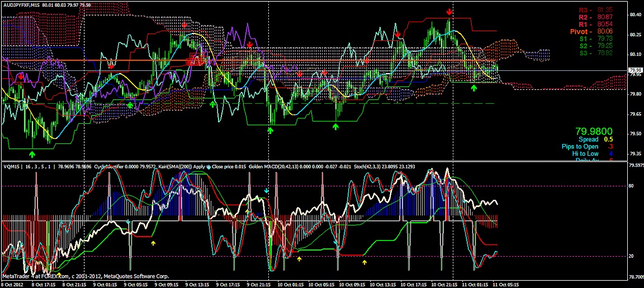Screen dimensions: 644x288
Task: Select rightmost yellow arrow in indicator window
Action: click(x=365, y=261)
